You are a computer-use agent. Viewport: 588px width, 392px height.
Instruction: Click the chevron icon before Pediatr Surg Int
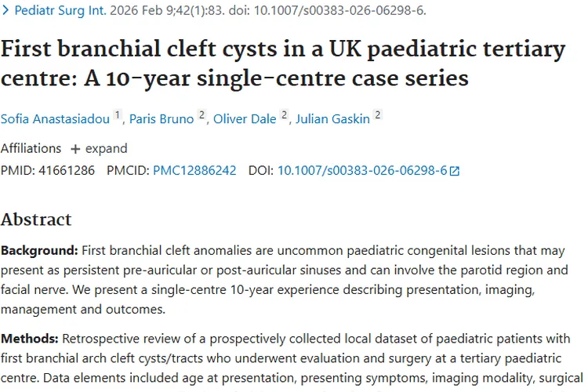(5, 10)
